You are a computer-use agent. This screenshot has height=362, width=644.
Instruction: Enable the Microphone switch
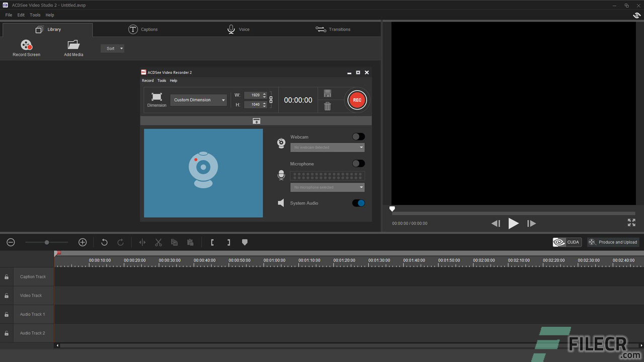(358, 163)
